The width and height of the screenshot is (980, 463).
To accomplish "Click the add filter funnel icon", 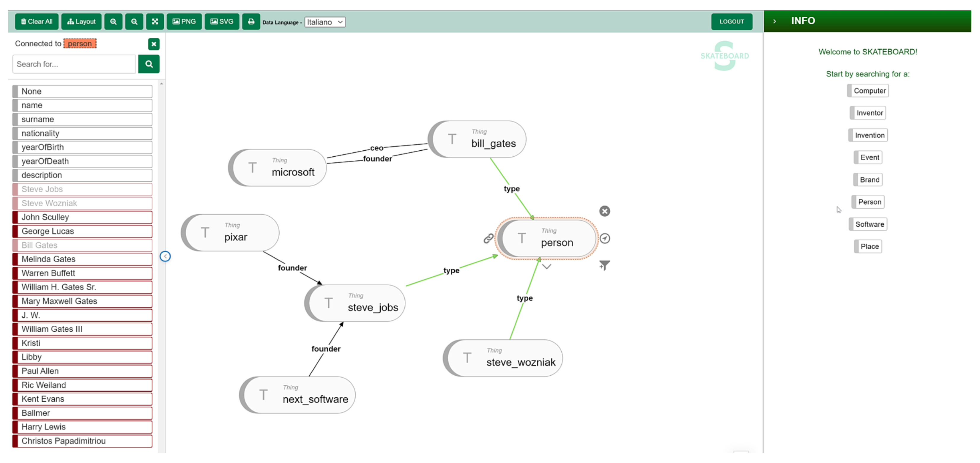I will click(604, 265).
